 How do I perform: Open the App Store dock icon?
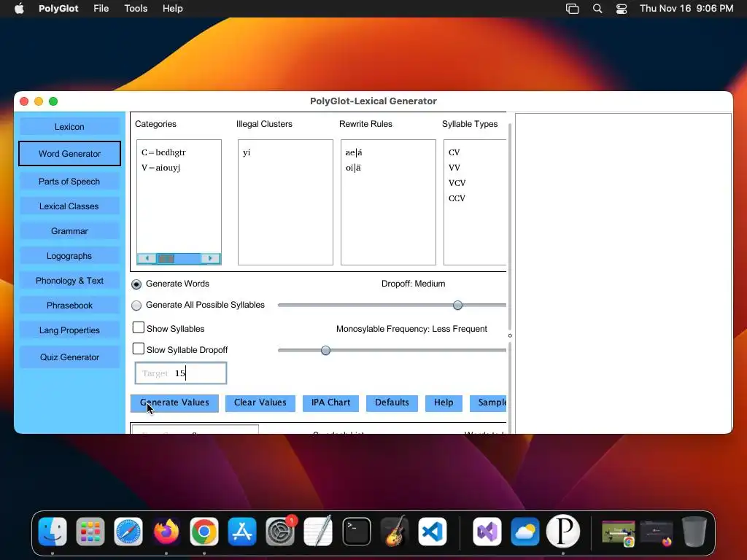tap(242, 532)
